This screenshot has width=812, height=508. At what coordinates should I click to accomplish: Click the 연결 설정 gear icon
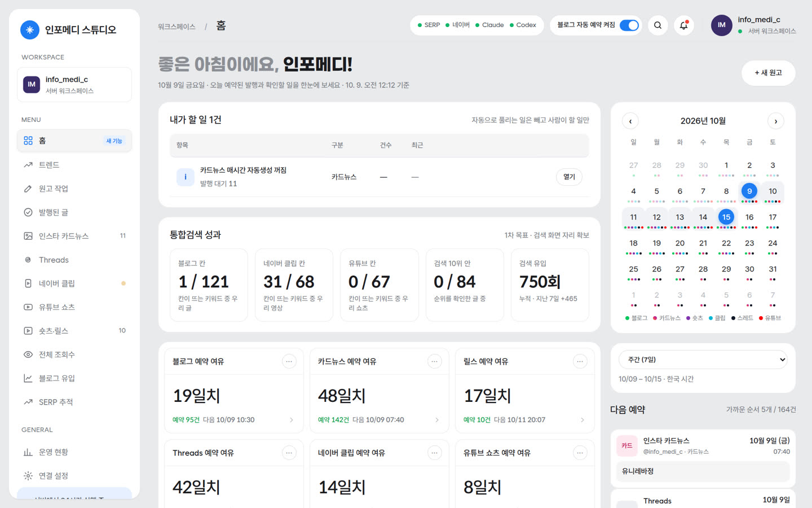click(28, 476)
